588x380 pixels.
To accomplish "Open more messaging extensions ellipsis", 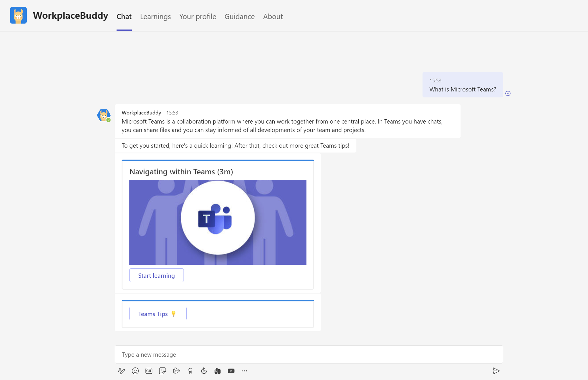I will click(244, 371).
